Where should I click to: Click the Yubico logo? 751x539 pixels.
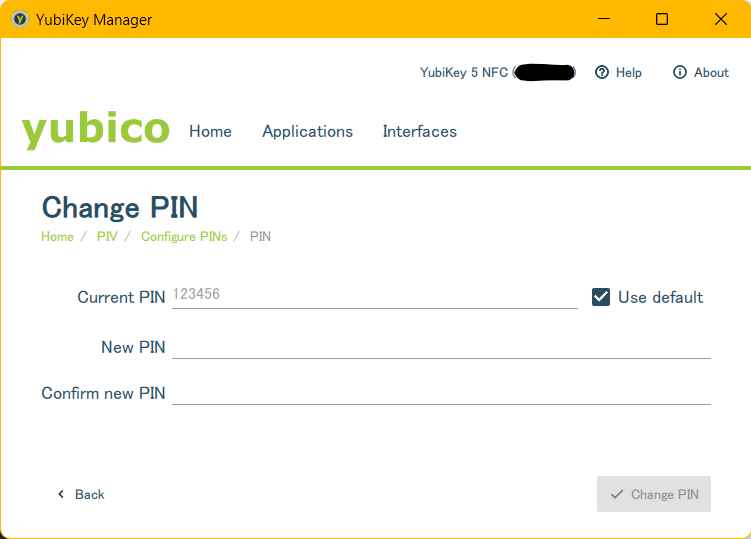pyautogui.click(x=95, y=130)
